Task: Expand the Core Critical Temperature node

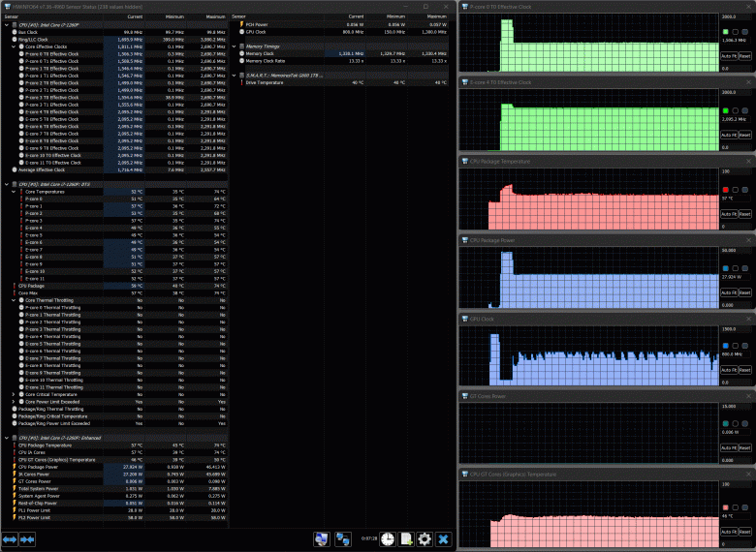Action: 14,394
